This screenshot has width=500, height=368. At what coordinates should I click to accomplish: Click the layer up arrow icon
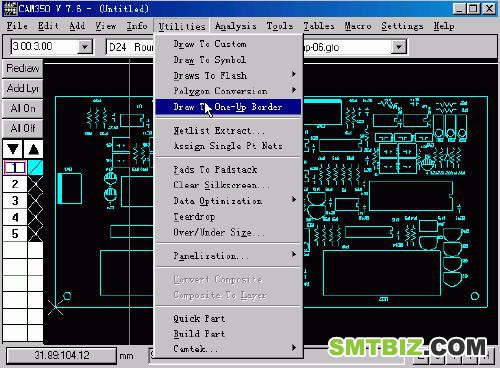33,149
